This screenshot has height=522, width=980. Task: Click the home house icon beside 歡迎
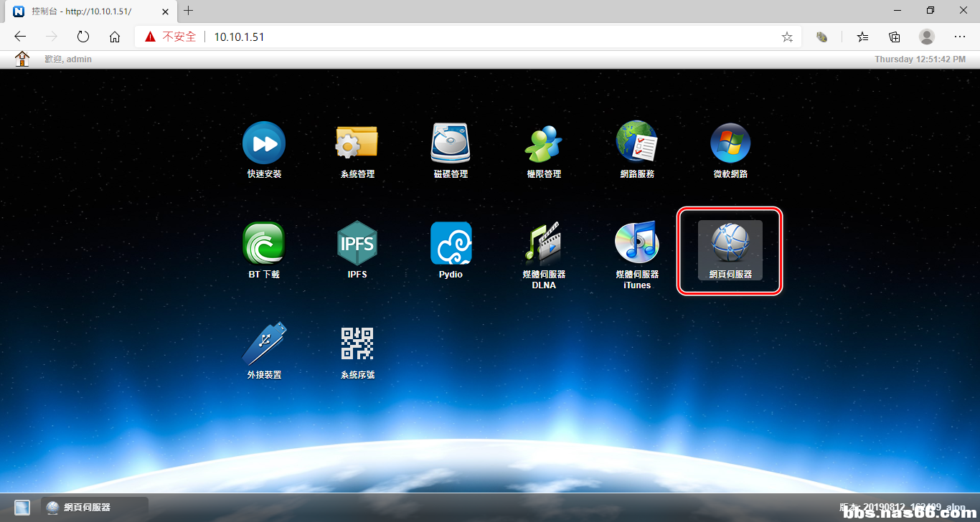coord(23,59)
